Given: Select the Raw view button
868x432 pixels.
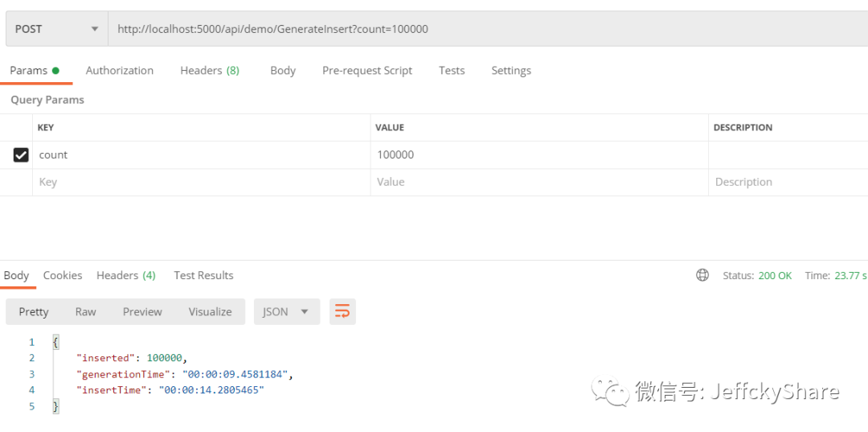Looking at the screenshot, I should [x=86, y=312].
